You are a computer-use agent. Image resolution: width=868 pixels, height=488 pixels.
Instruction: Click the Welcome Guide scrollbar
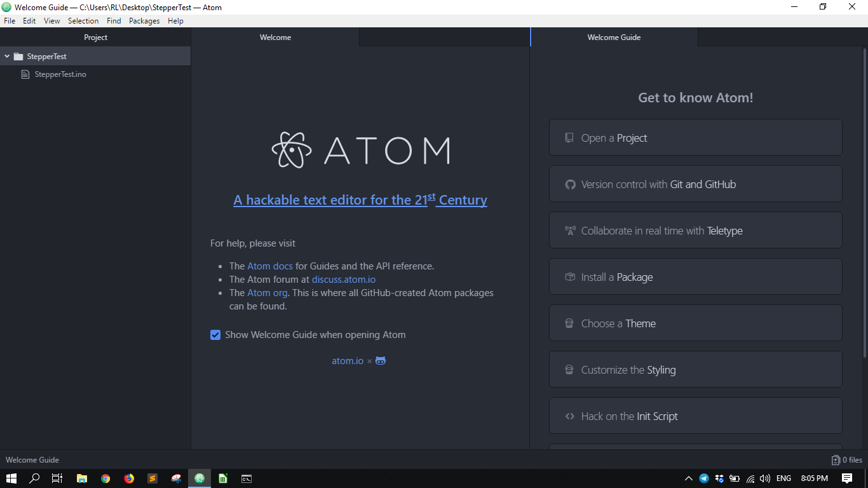pyautogui.click(x=865, y=202)
